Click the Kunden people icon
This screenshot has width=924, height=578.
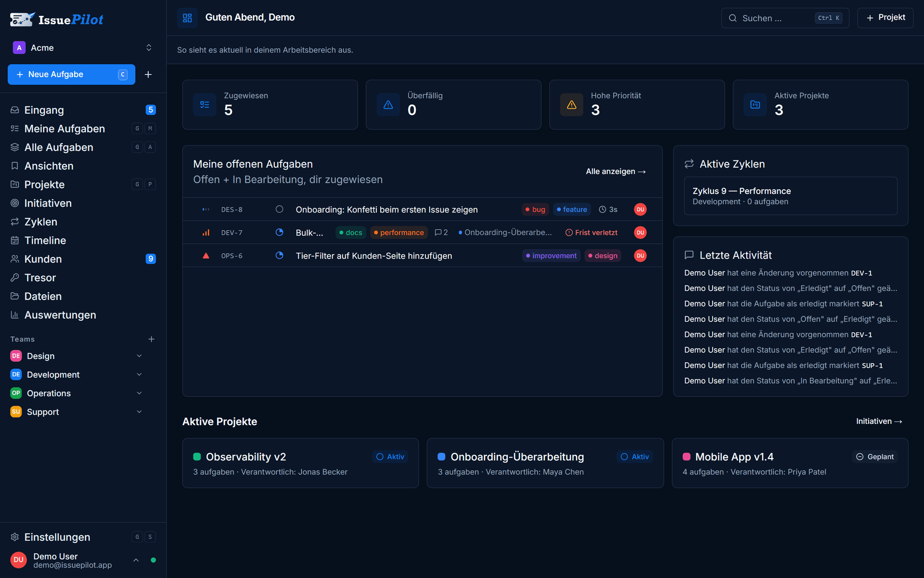point(15,259)
